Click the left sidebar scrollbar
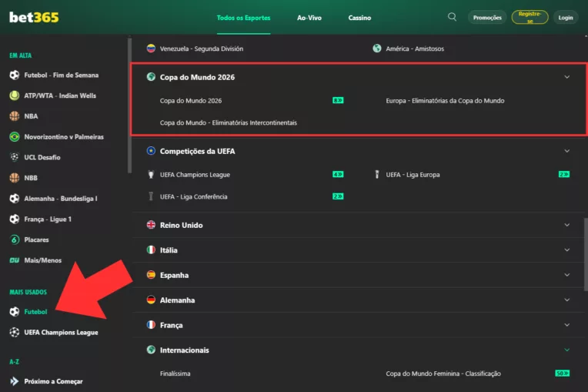Viewport: 588px width, 392px height. click(x=129, y=108)
